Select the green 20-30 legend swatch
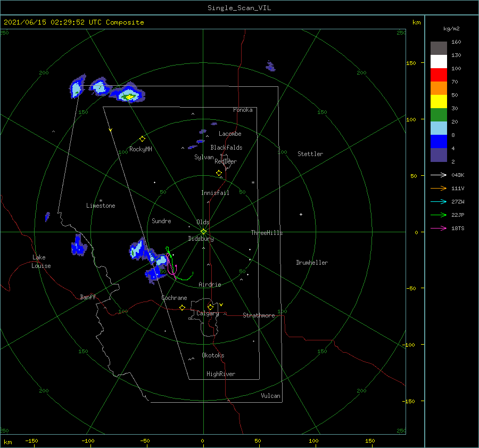The height and width of the screenshot is (448, 479). coord(439,115)
